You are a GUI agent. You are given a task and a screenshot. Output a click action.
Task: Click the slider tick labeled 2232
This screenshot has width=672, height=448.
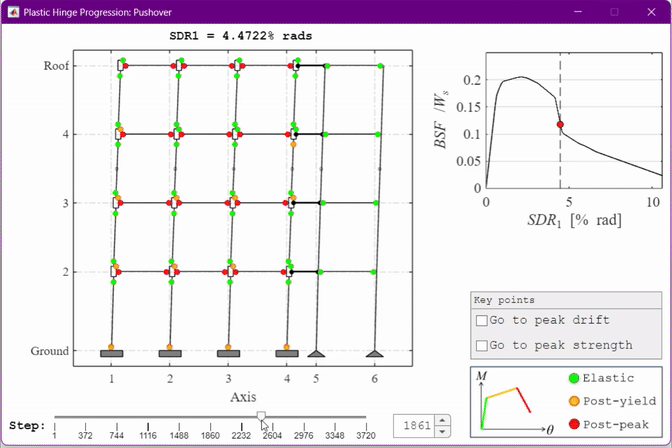pyautogui.click(x=241, y=436)
